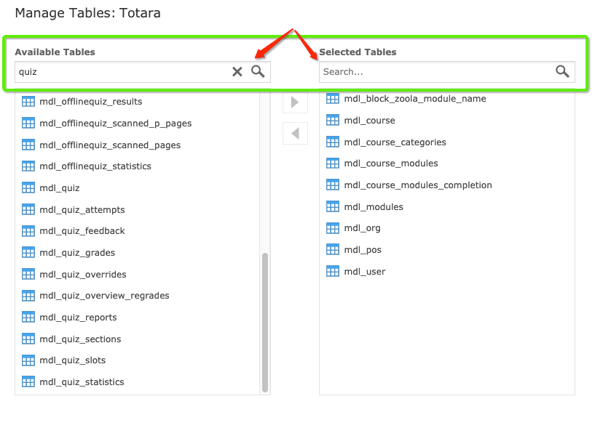This screenshot has width=603, height=428.
Task: Click table icon beside mdl_quiz_sections
Action: (x=28, y=339)
